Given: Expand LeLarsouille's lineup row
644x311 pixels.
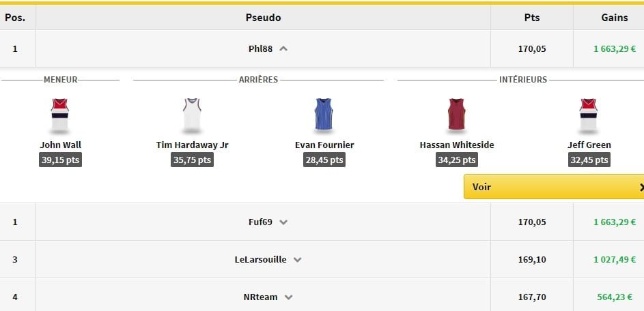Looking at the screenshot, I should point(297,260).
